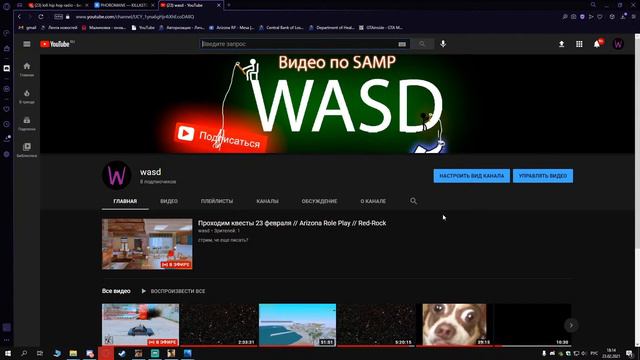Search within the channel via magnifier icon
640x360 pixels.
[413, 201]
